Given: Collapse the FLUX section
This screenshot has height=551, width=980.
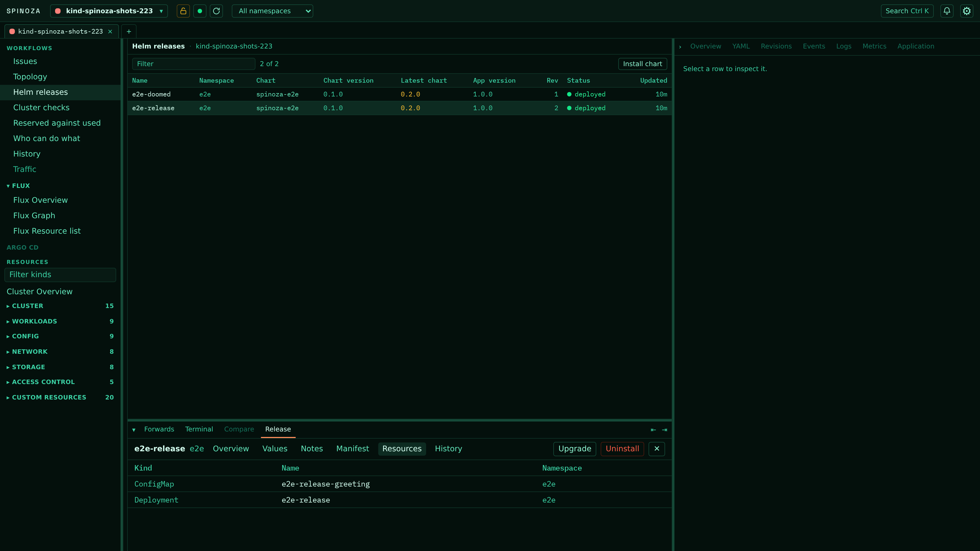Looking at the screenshot, I should [x=18, y=186].
